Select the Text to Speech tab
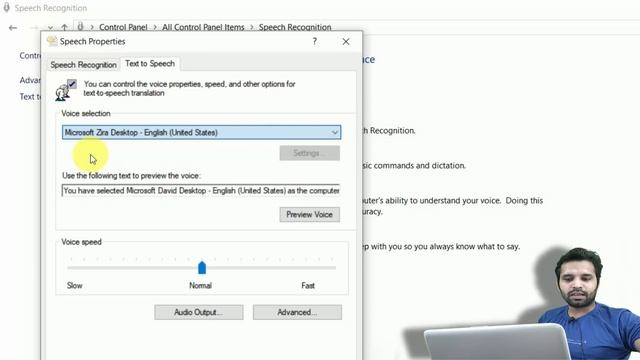Viewport: 640px width, 360px height. [150, 64]
